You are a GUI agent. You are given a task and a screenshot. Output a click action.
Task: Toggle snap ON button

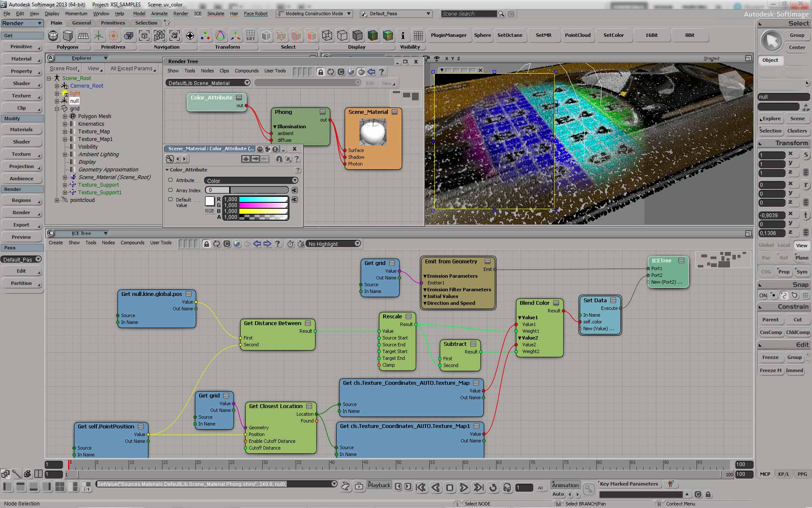point(763,295)
